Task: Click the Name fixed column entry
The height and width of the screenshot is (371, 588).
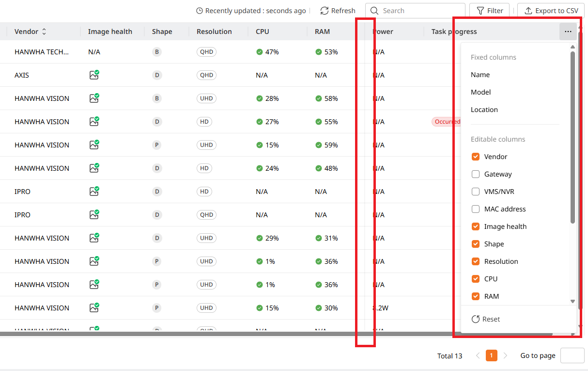Action: (480, 75)
